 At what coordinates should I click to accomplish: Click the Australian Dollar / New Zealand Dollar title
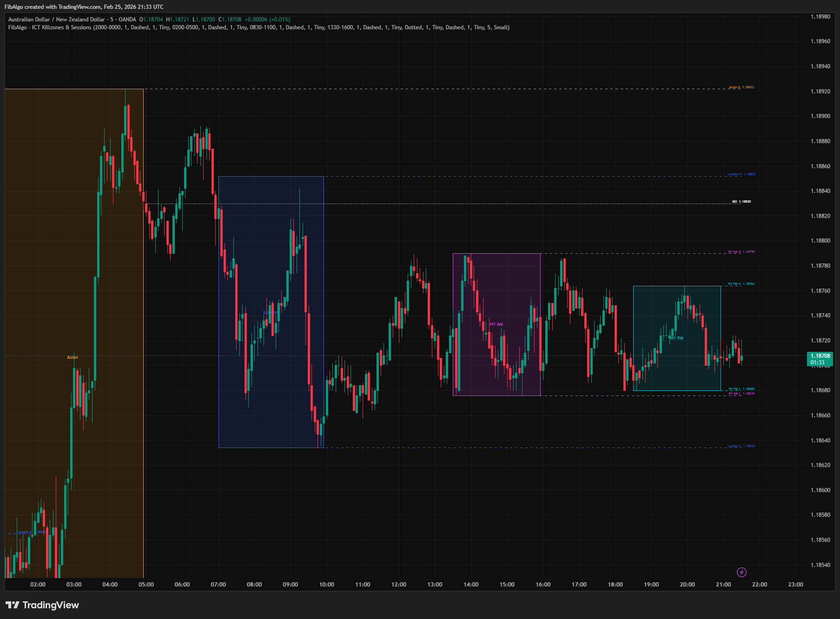(x=56, y=20)
